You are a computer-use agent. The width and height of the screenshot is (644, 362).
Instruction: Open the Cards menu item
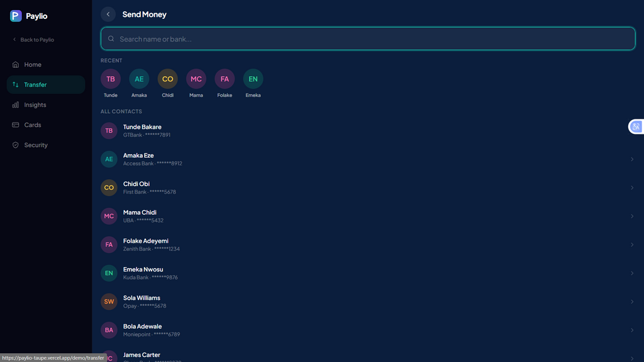[46, 125]
